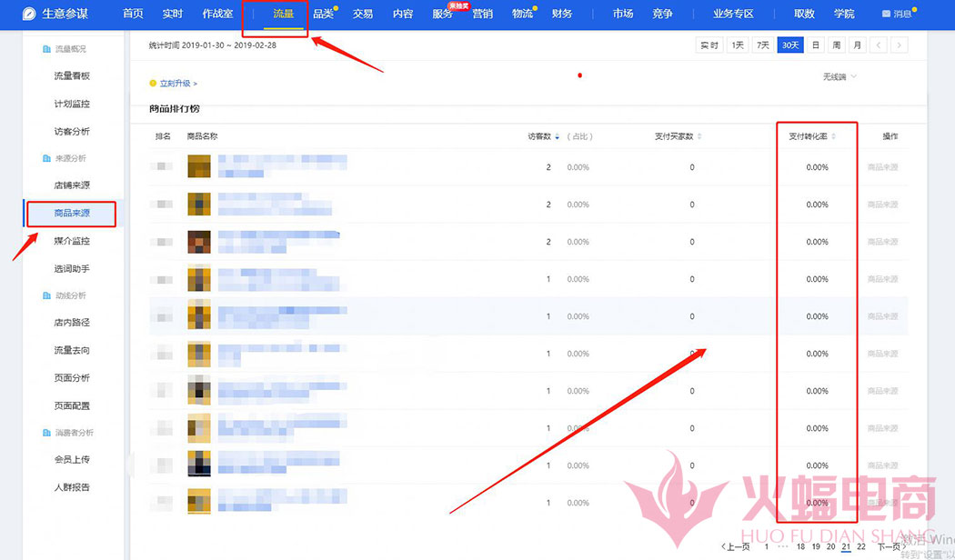This screenshot has width=955, height=560.
Task: Open 访客分析 in sidebar
Action: tap(72, 132)
